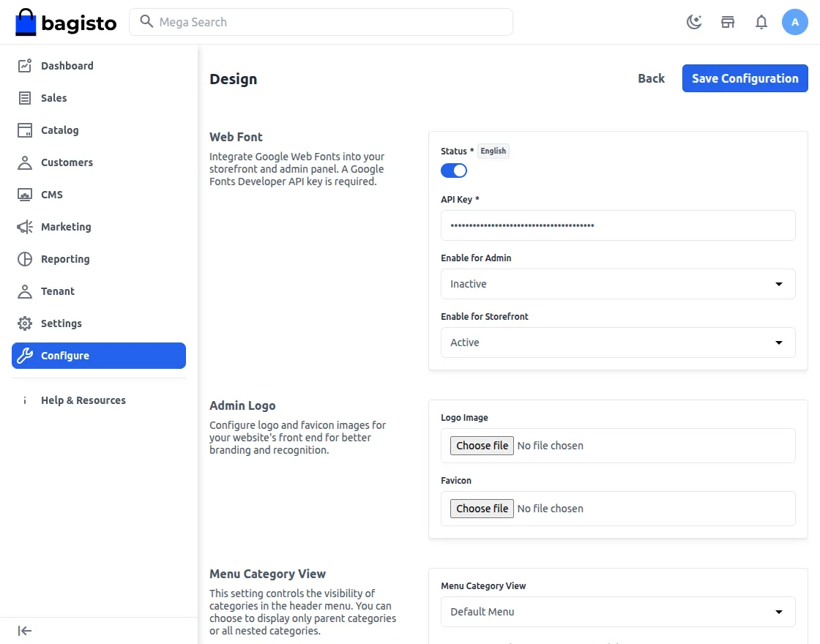Click the Favicon label

pos(456,480)
